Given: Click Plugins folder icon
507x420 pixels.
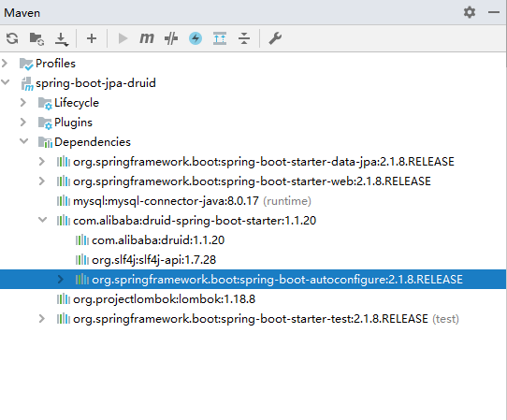Looking at the screenshot, I should tap(45, 123).
